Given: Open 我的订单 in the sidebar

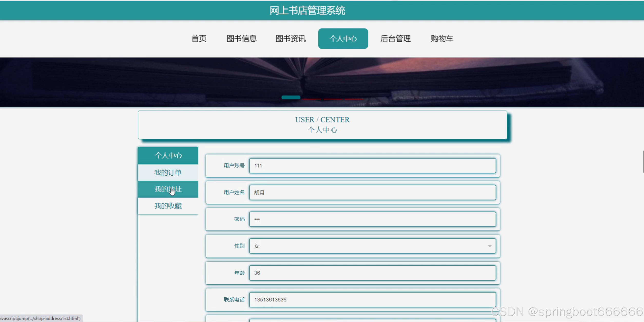Looking at the screenshot, I should point(168,173).
